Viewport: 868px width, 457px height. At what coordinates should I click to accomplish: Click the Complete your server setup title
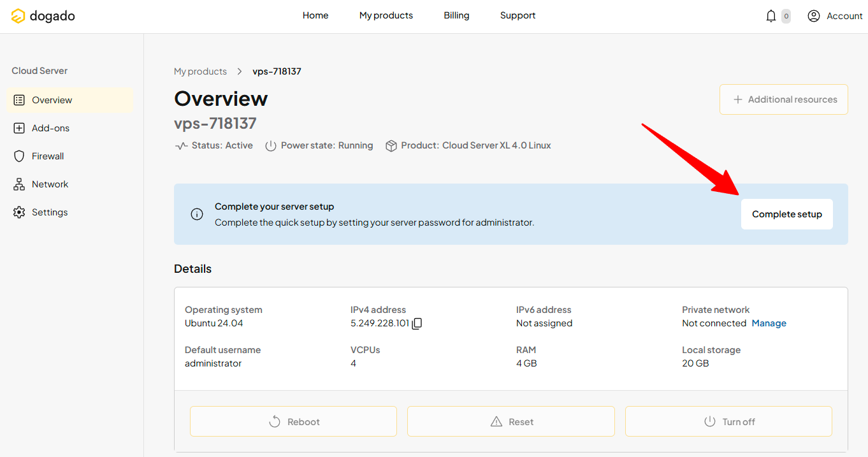[x=275, y=207]
